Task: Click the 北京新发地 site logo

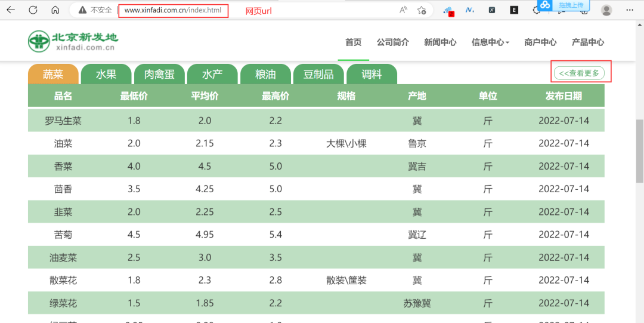Action: click(73, 41)
